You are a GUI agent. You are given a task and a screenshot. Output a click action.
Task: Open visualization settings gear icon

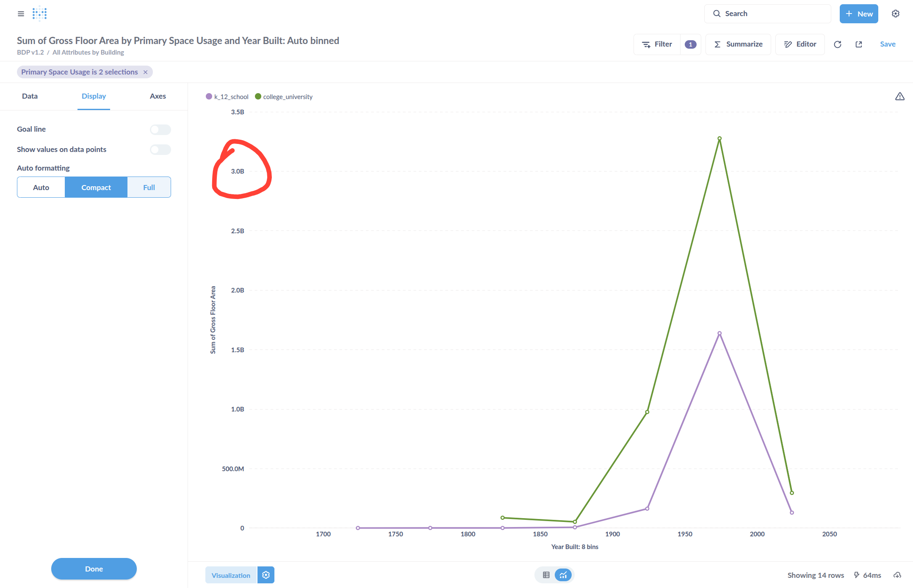coord(266,575)
